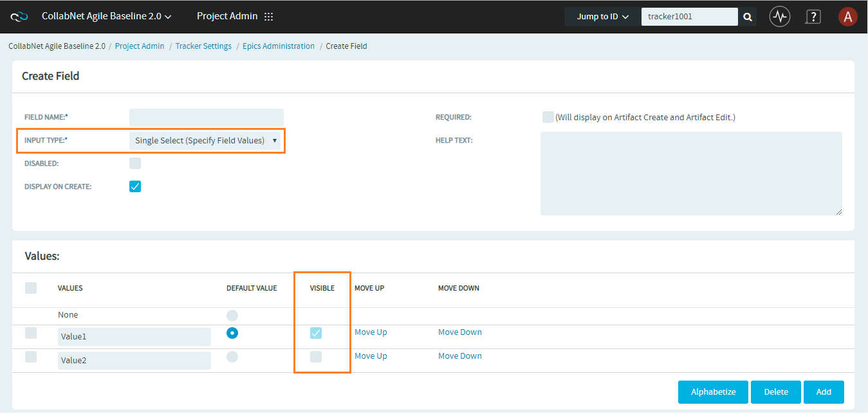
Task: Edit the Value1 text field
Action: click(134, 337)
